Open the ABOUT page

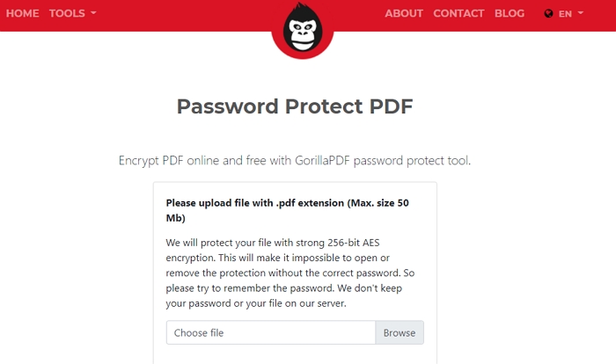click(x=403, y=13)
